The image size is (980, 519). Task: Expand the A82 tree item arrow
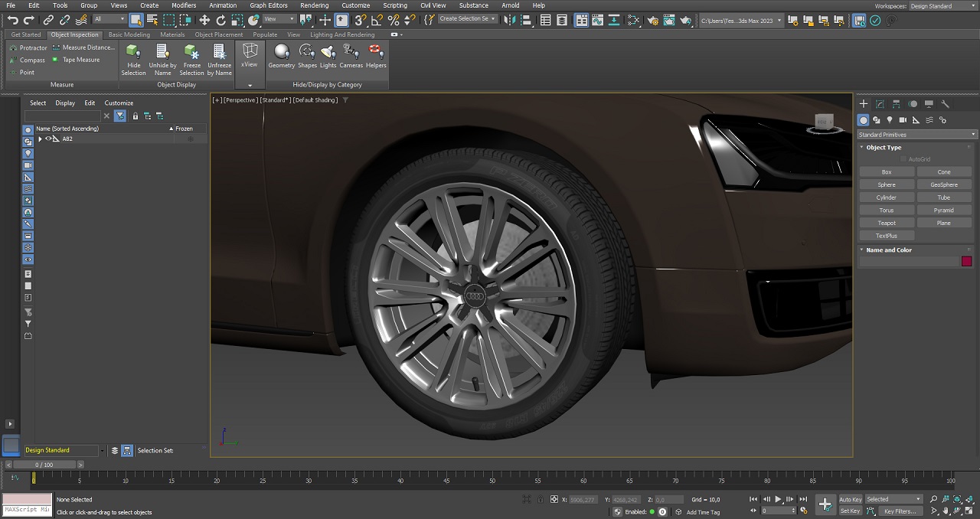40,139
